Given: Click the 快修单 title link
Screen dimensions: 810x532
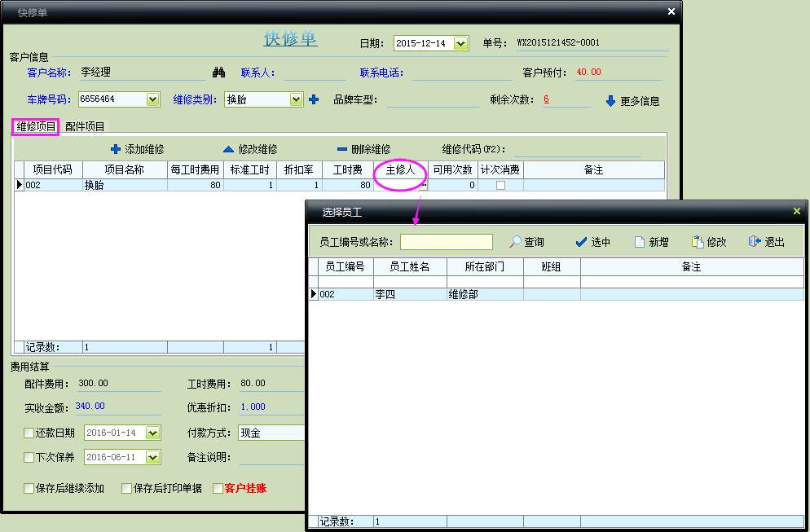Looking at the screenshot, I should 290,39.
